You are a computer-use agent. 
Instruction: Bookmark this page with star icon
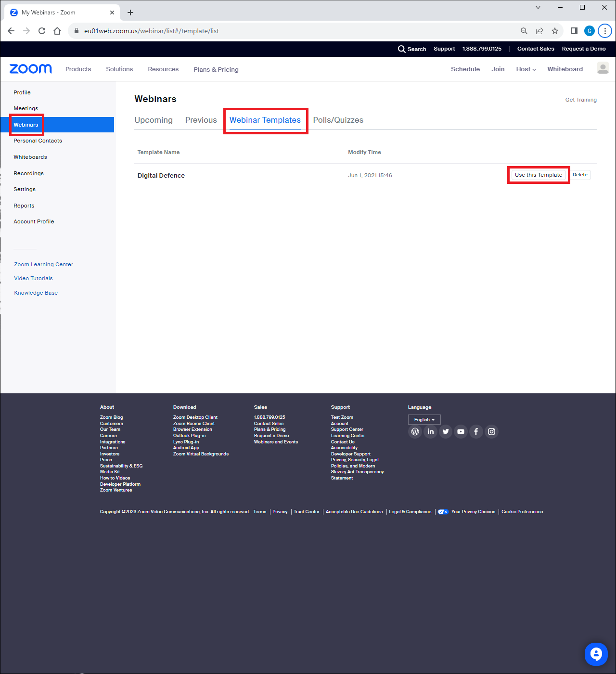point(555,31)
